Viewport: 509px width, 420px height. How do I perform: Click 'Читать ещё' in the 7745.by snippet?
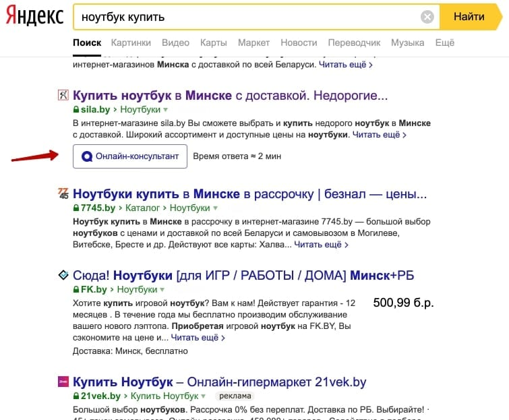[x=321, y=245]
